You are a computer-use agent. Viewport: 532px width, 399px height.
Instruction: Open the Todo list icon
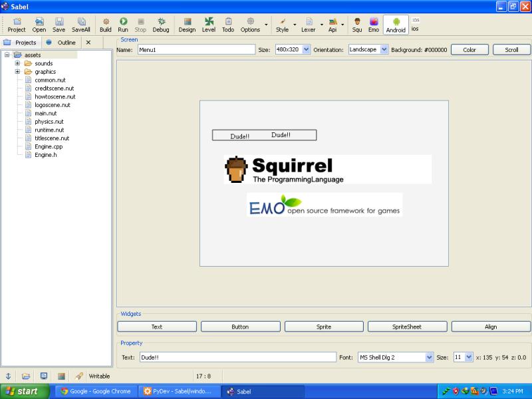tap(228, 25)
